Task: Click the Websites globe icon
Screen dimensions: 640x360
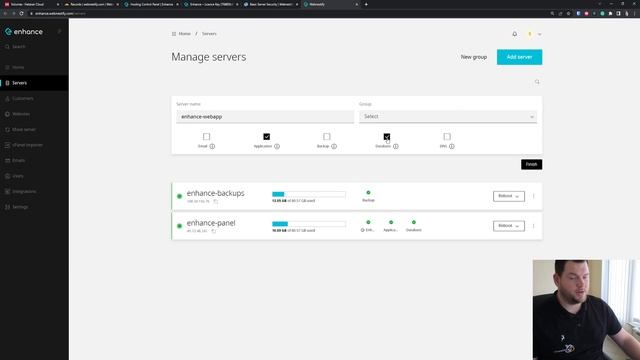Action: pos(7,114)
